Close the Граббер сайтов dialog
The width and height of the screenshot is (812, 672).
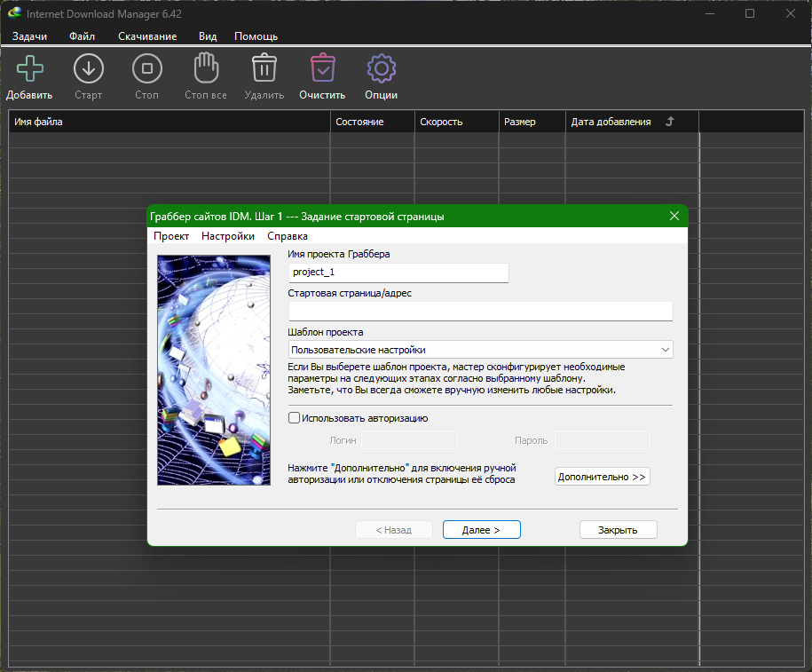click(x=674, y=216)
